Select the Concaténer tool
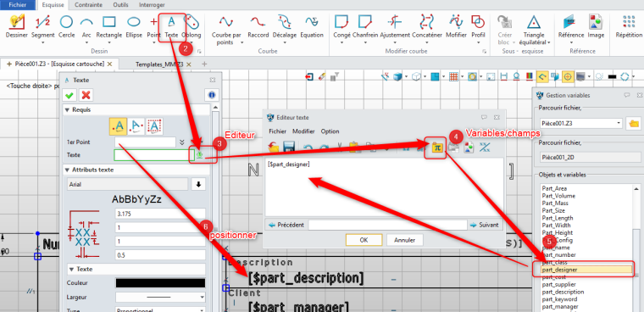Image resolution: width=644 pixels, height=312 pixels. pos(427,26)
